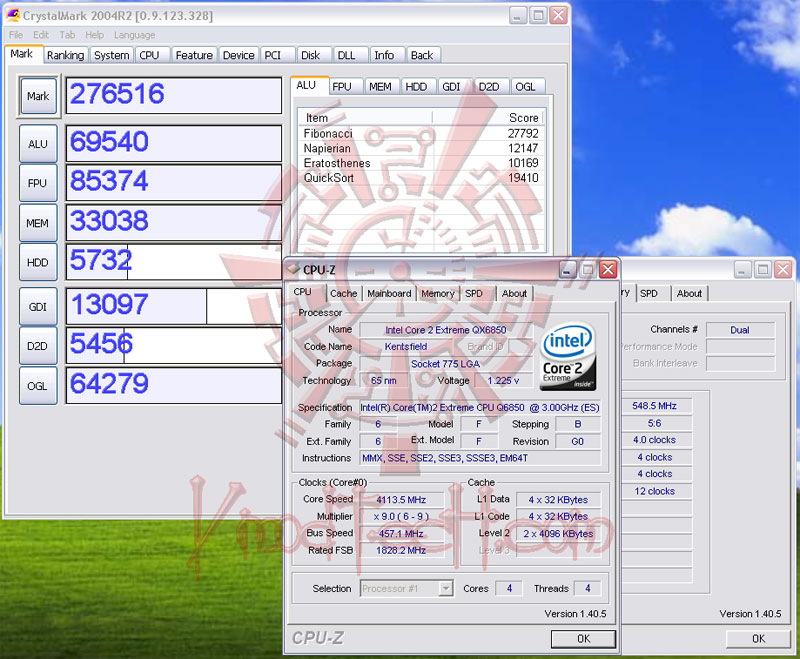Click the CrystalMark title bar app icon
This screenshot has height=659, width=800.
(x=12, y=15)
